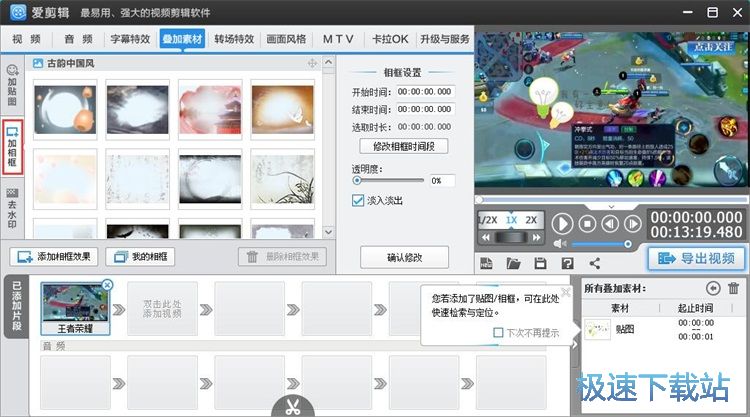Open the 加贴图 sticker sidebar tab
Screen dimensions: 750x417
tap(12, 85)
